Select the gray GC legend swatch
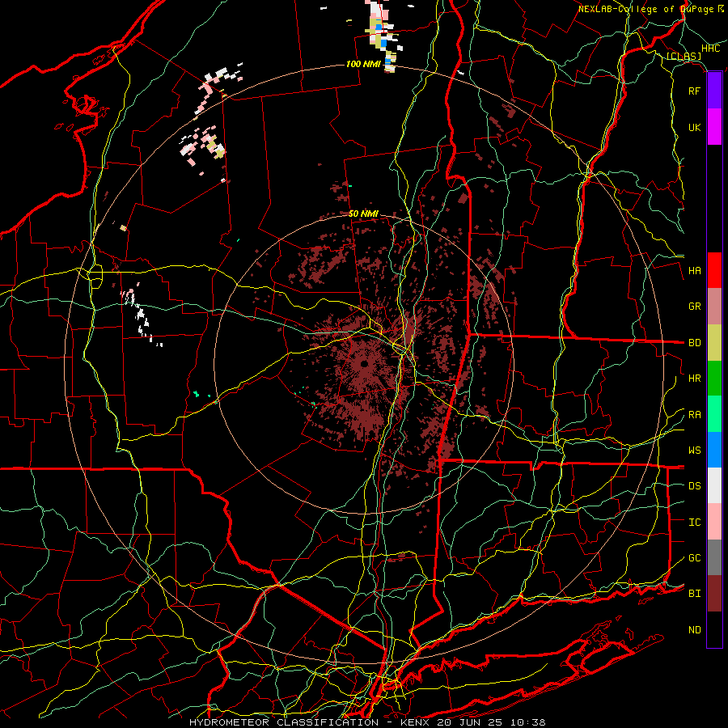 pos(714,557)
